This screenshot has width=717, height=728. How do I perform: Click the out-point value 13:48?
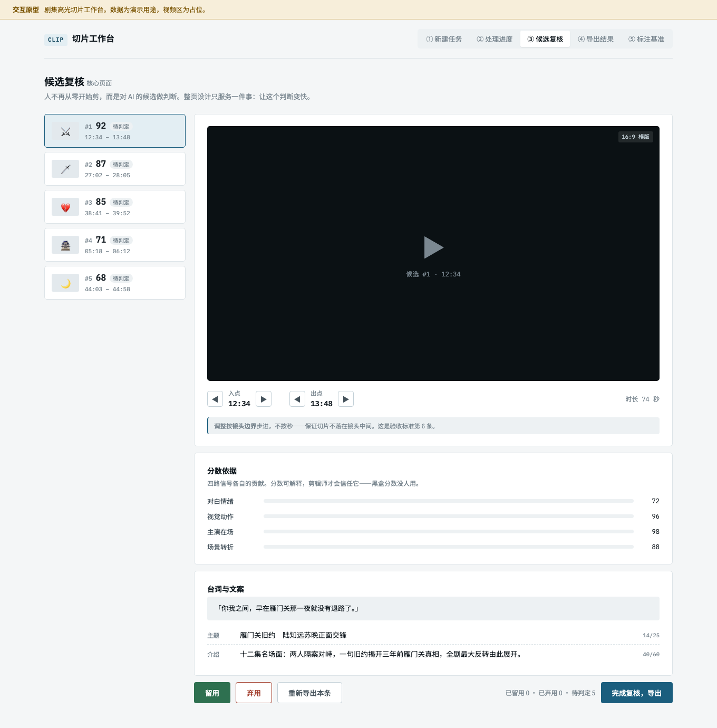[x=322, y=404]
